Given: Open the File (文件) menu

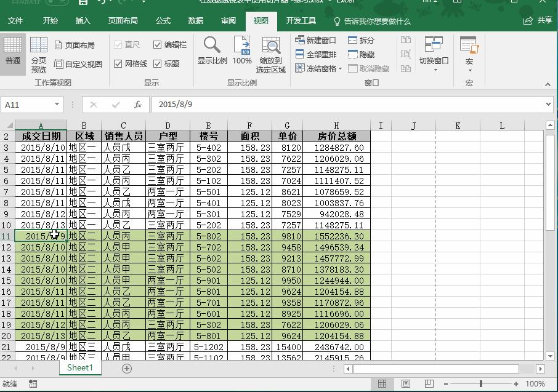Looking at the screenshot, I should (17, 20).
